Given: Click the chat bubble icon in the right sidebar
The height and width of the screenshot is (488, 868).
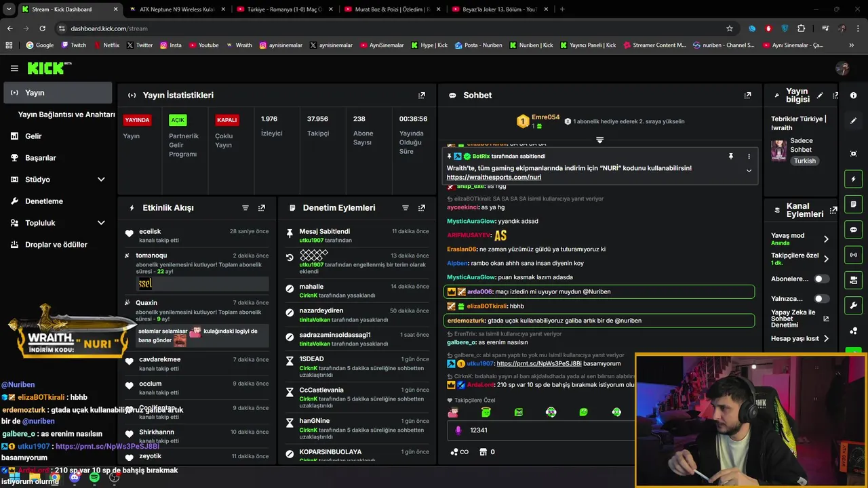Looking at the screenshot, I should click(x=854, y=230).
